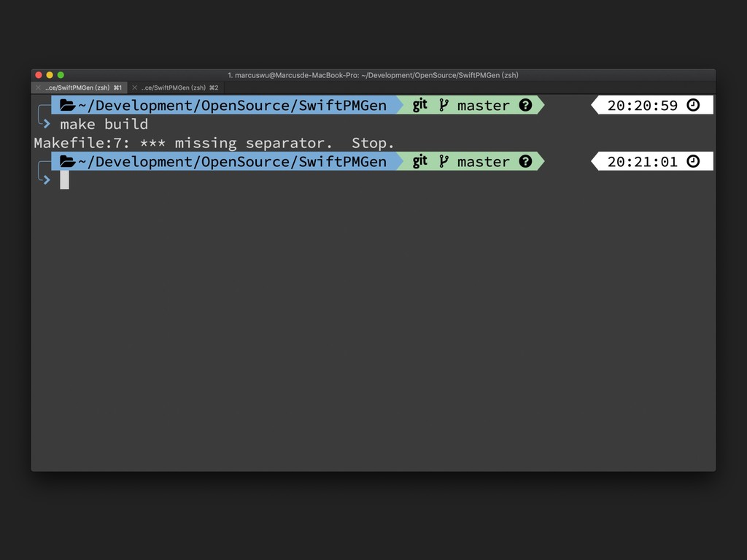Click the yellow minimize window button

(x=50, y=75)
